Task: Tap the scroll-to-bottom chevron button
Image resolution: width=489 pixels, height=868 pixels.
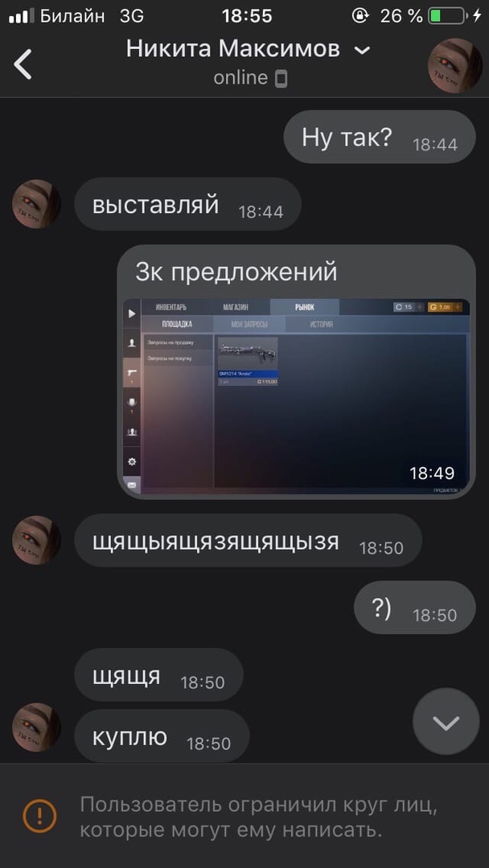Action: pos(446,721)
